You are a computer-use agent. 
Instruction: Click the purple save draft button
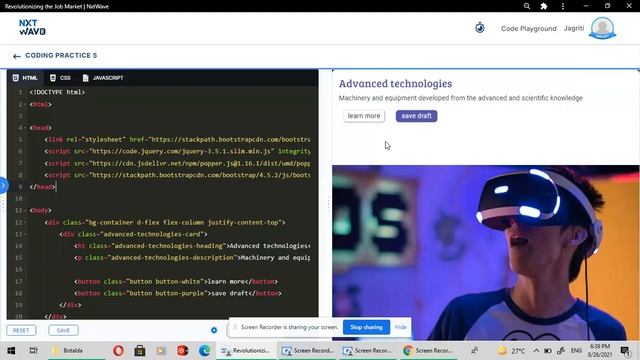[x=416, y=116]
